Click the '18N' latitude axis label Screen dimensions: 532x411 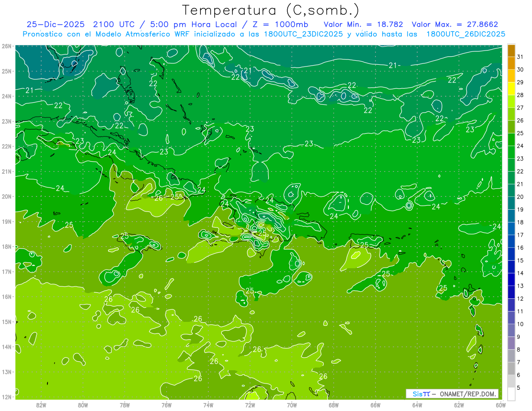(x=6, y=247)
